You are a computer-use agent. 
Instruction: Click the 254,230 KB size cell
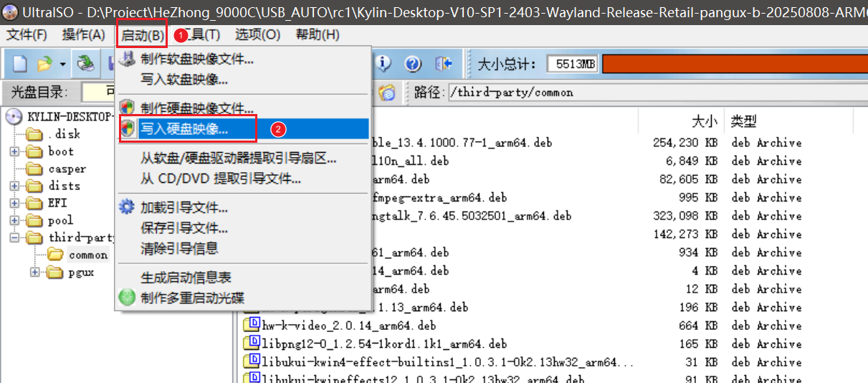point(686,143)
